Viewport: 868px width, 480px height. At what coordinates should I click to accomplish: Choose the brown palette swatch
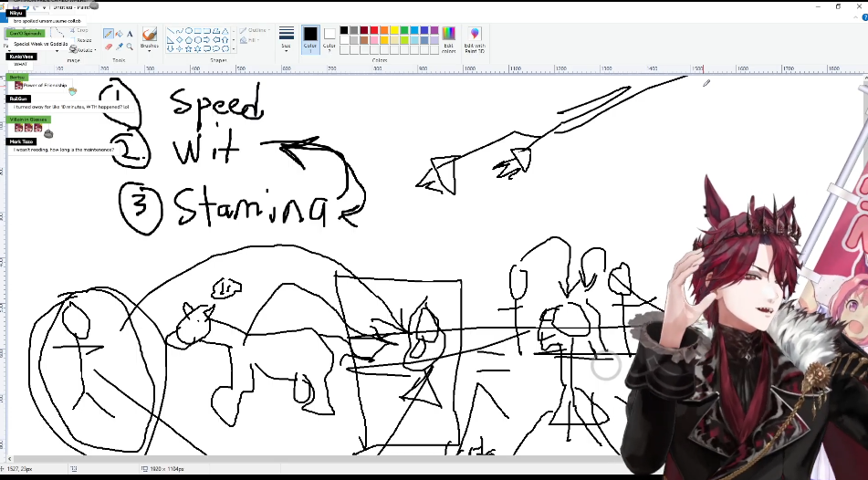click(x=363, y=40)
